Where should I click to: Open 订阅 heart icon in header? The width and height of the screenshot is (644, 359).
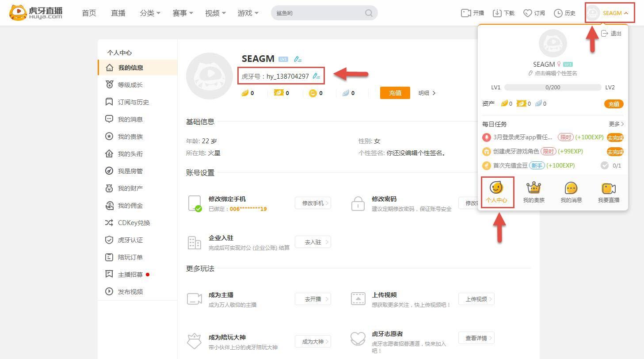pyautogui.click(x=527, y=13)
